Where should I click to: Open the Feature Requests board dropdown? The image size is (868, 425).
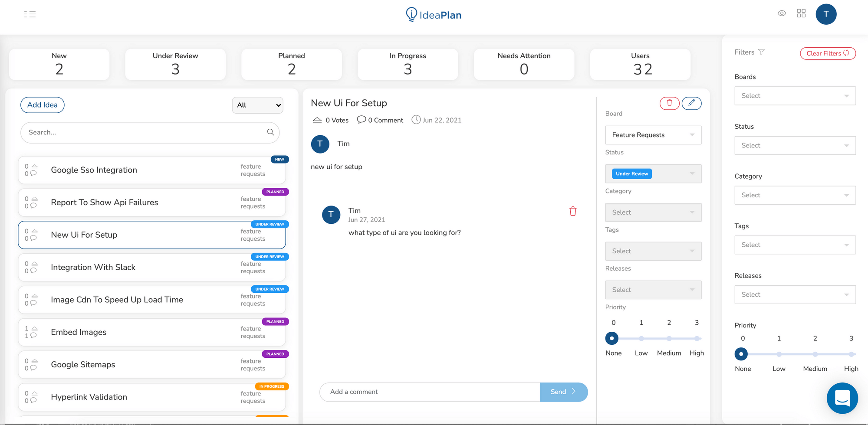click(653, 135)
